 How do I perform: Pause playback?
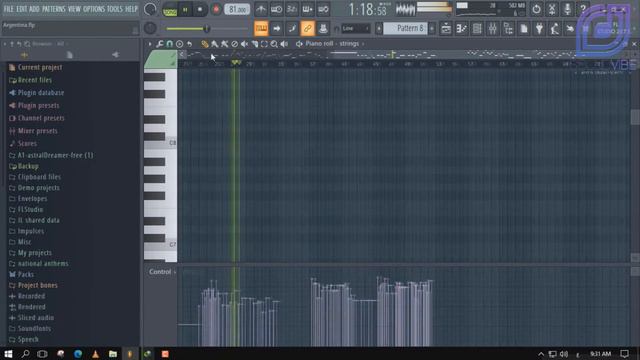(x=185, y=9)
